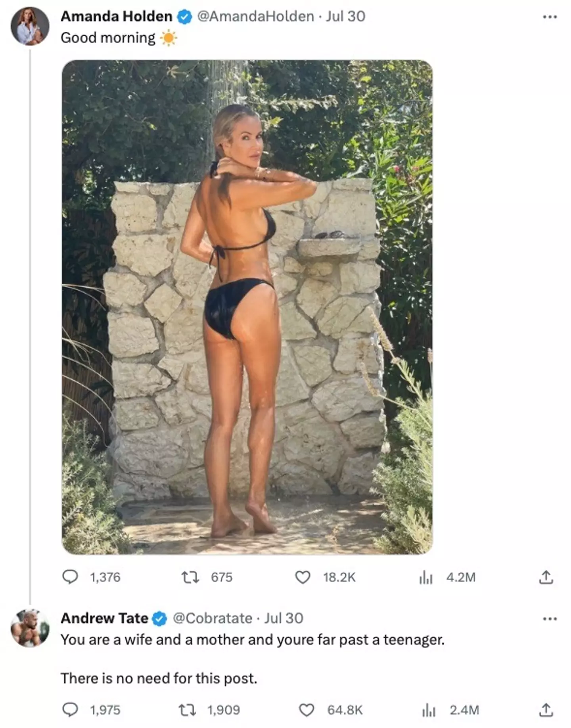
Task: Share Andrew Tate's reply
Action: [x=546, y=710]
